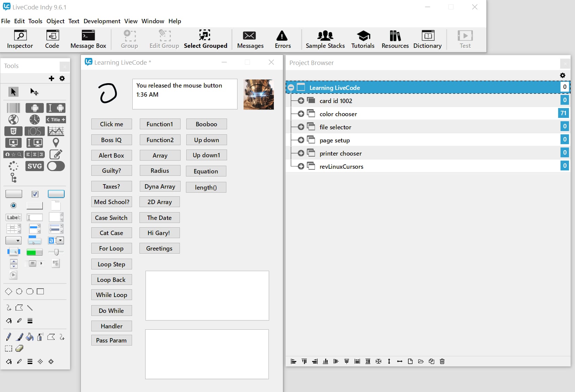Select the radio button control in Tools
Viewport: 575px width, 392px height.
click(13, 205)
